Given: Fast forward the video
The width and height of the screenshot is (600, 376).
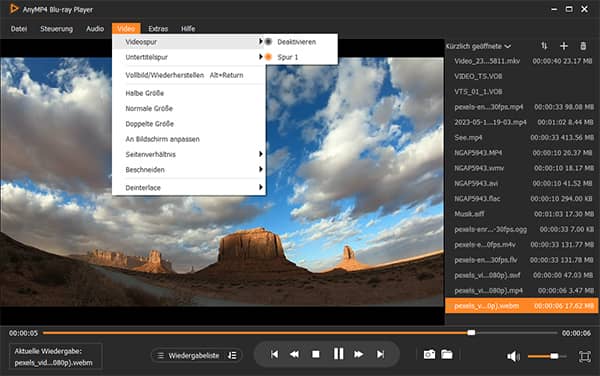Looking at the screenshot, I should 359,354.
